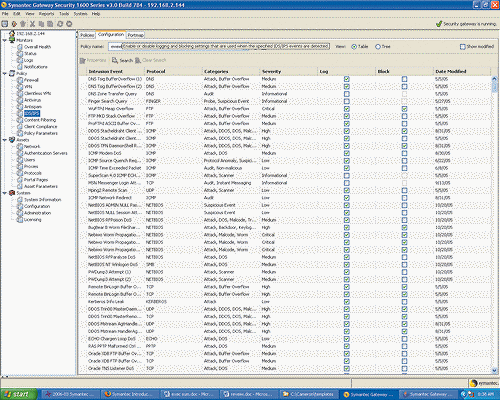Click the Clear Search icon
Screen dimensions: 500x400
[x=138, y=60]
